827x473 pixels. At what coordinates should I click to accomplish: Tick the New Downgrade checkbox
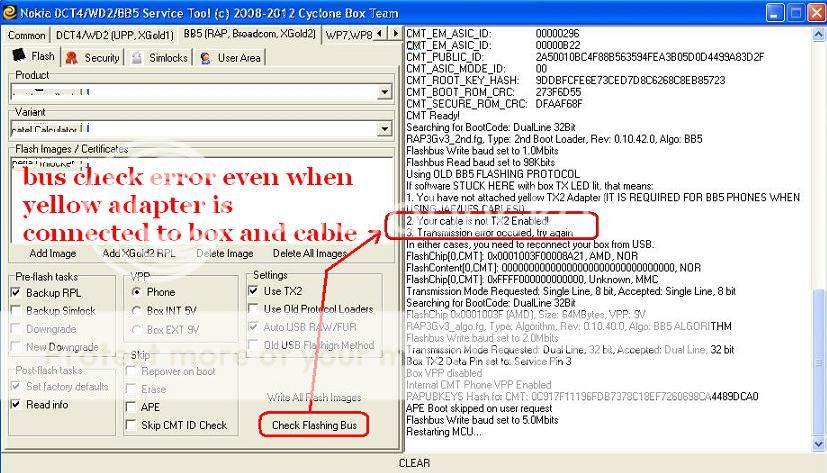pos(16,346)
